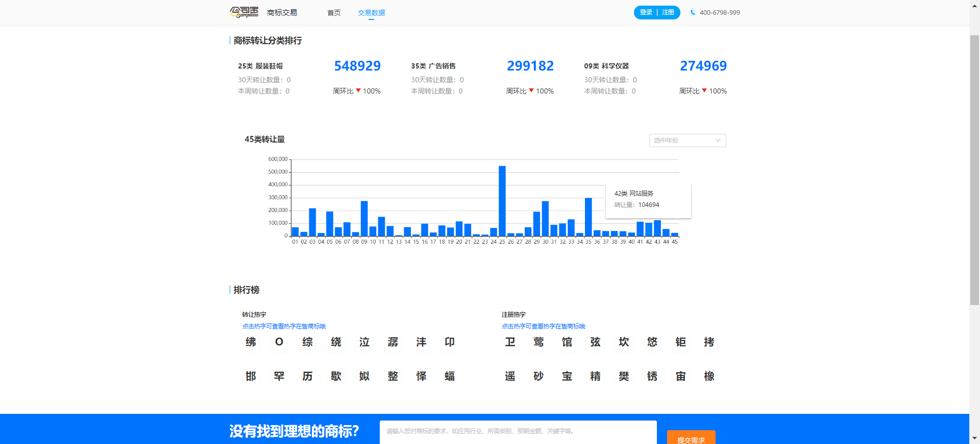Click the number 274969
Screen dimensions: 980x444
(703, 66)
